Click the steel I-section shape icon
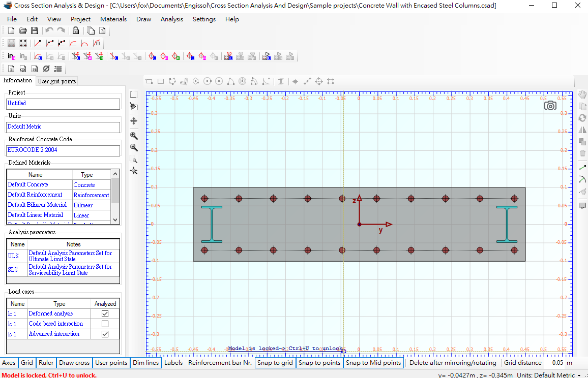This screenshot has width=588, height=378. coord(280,81)
